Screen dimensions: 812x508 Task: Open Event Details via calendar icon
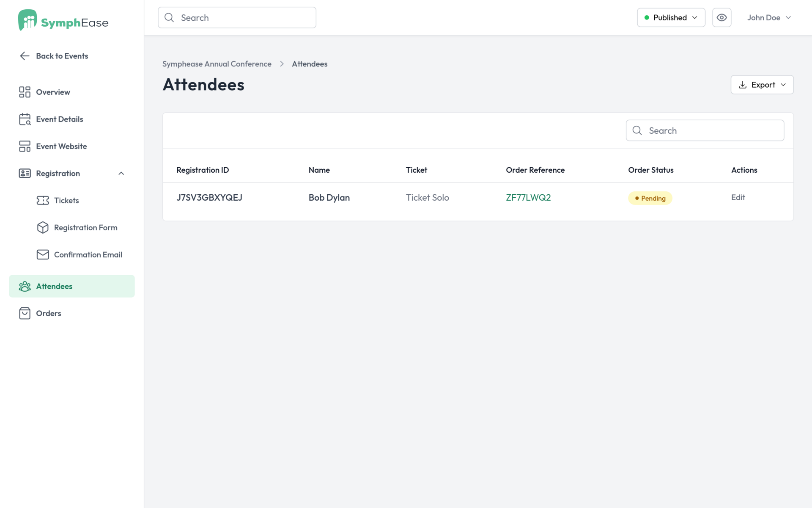(x=25, y=119)
